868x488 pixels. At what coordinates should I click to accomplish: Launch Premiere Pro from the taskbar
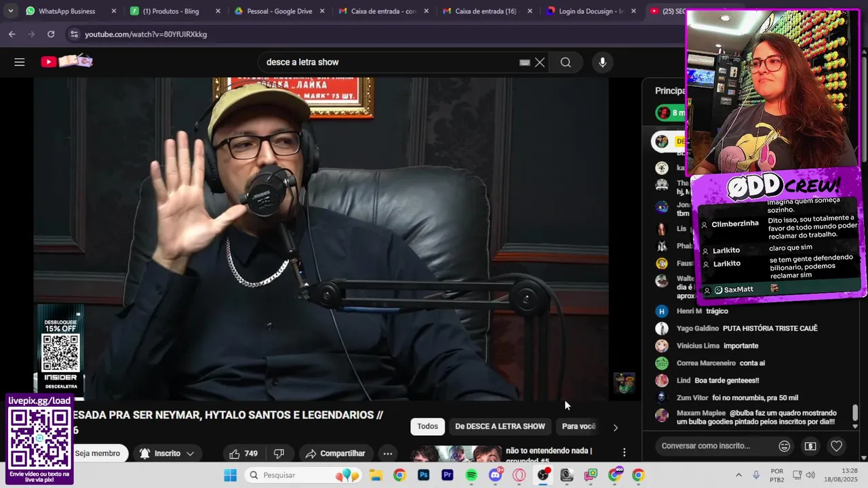pos(447,475)
